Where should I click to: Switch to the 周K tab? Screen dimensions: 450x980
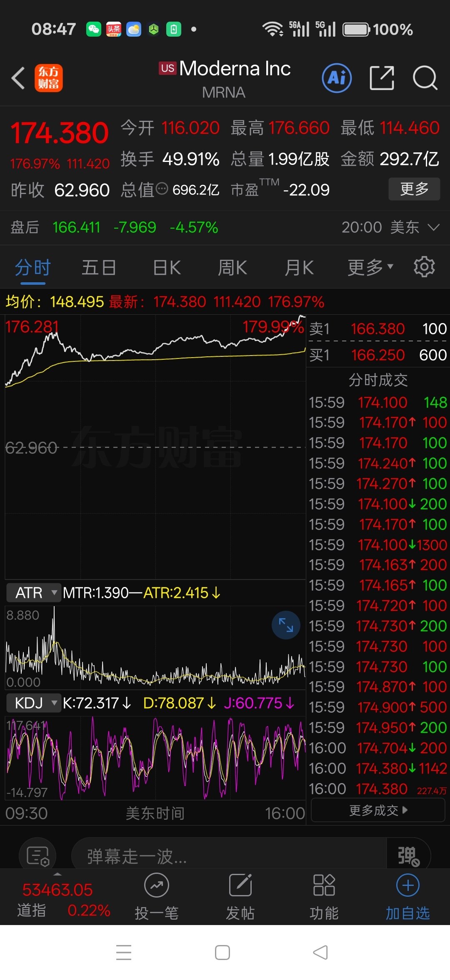232,268
